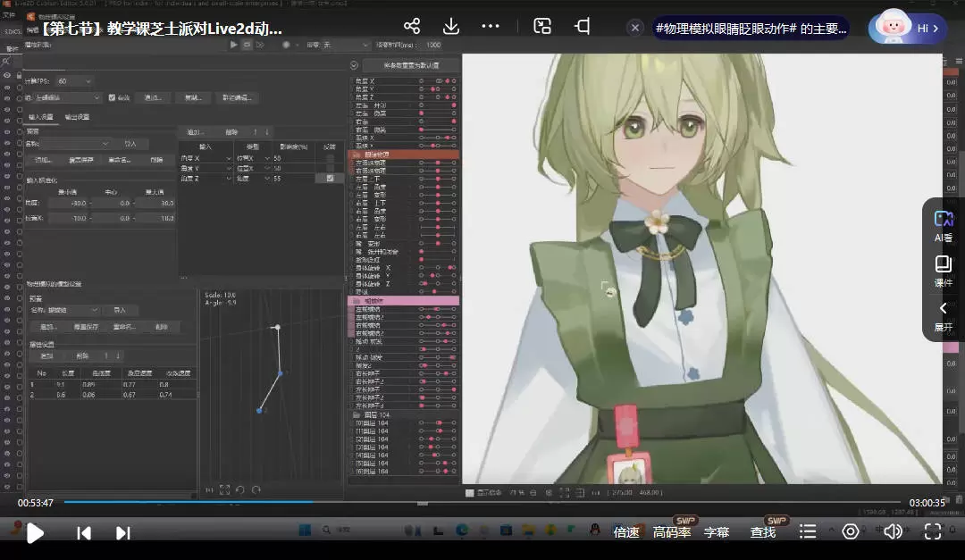
Task: Switch to the 输入设置 tab
Action: (x=41, y=117)
